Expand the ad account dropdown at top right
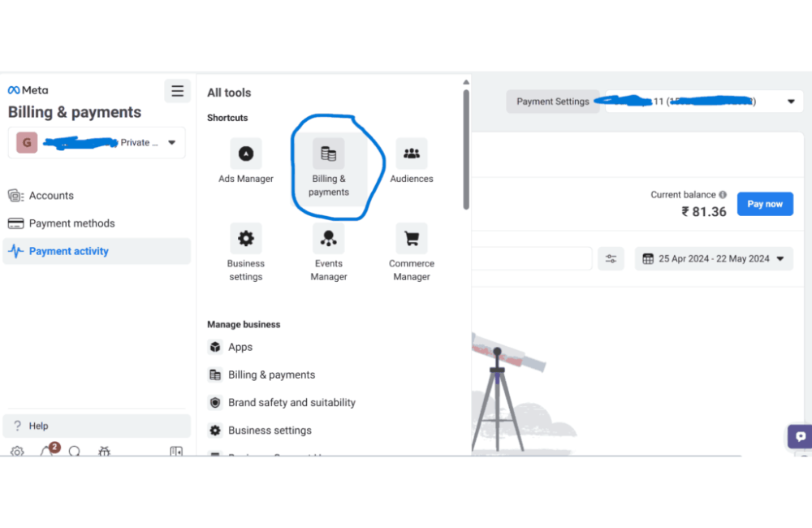The height and width of the screenshot is (528, 812). click(790, 102)
